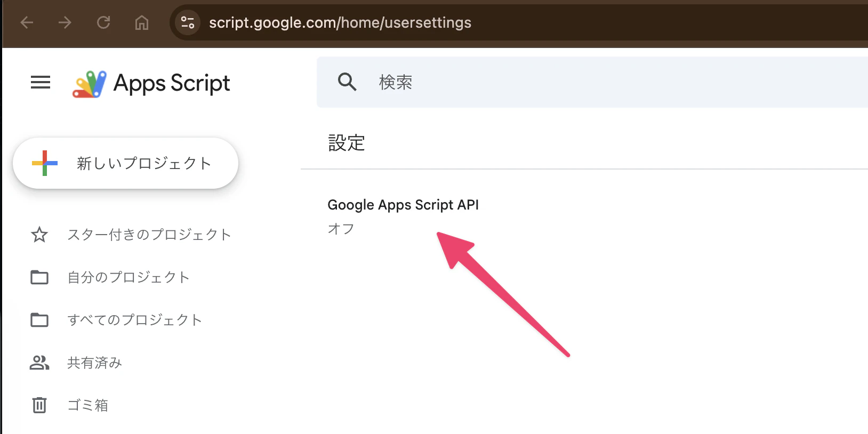Screen dimensions: 868x434
Task: Click the Apps Script logo icon
Action: pos(90,84)
